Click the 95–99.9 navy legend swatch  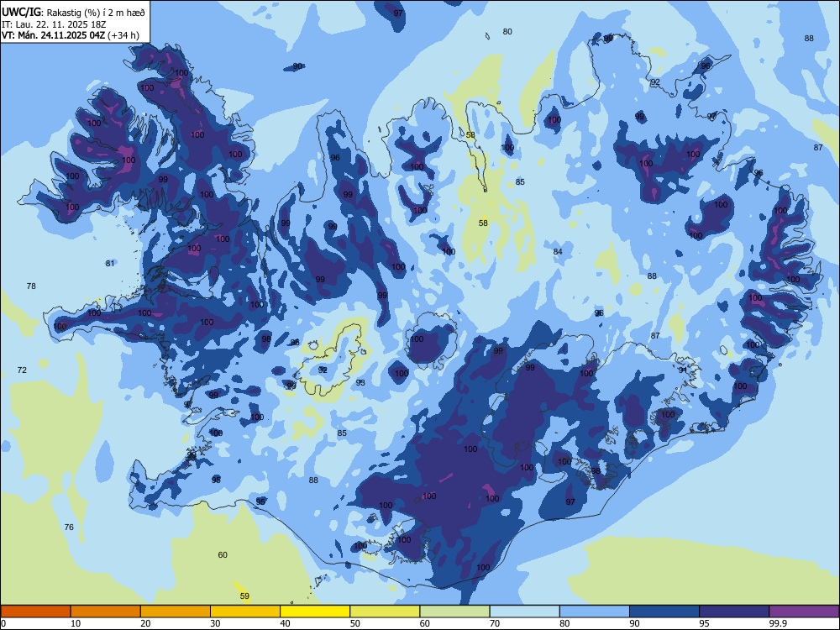(734, 612)
